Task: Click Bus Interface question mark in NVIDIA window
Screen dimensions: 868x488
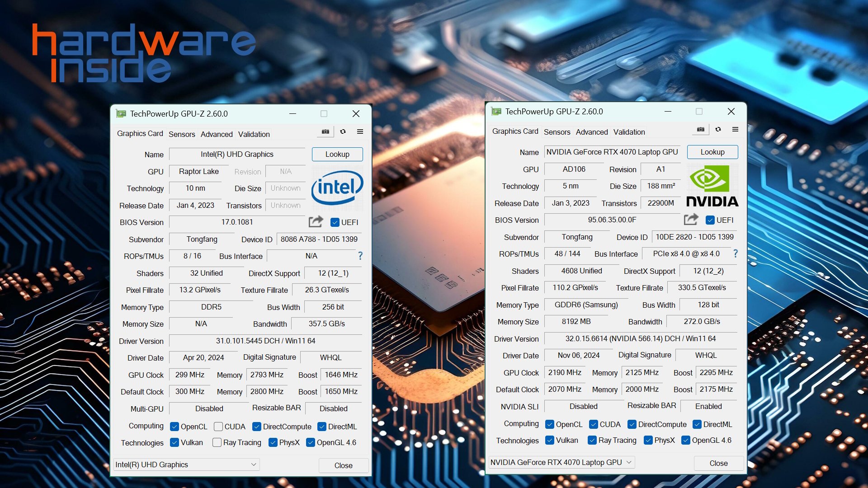Action: (x=736, y=253)
